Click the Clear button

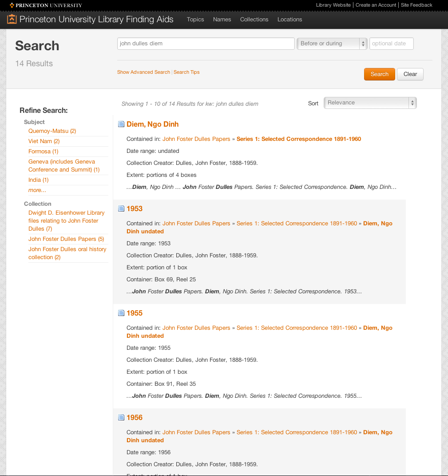(x=410, y=74)
